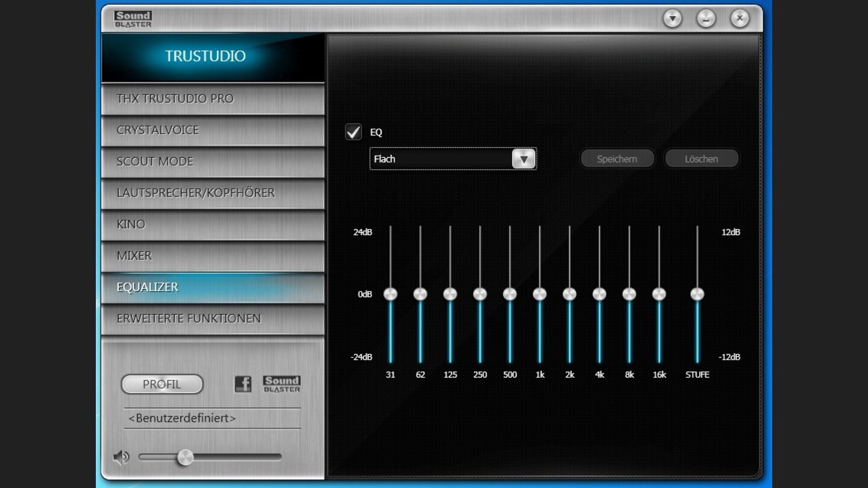The image size is (868, 488).
Task: Click the 62 Hz band slider knob
Action: [420, 294]
